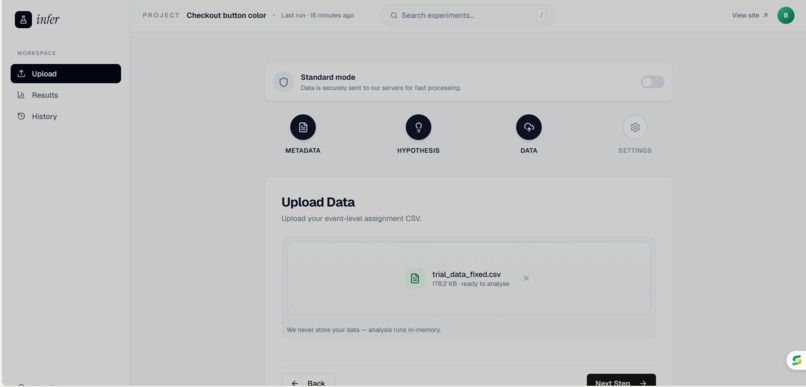This screenshot has height=387, width=806.
Task: Open the Results workspace item
Action: pos(66,95)
